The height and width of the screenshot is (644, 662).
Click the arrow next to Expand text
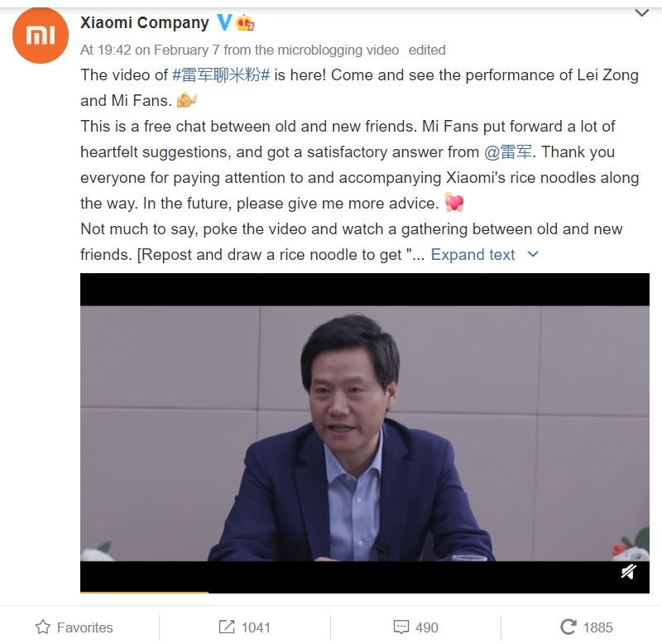tap(533, 254)
